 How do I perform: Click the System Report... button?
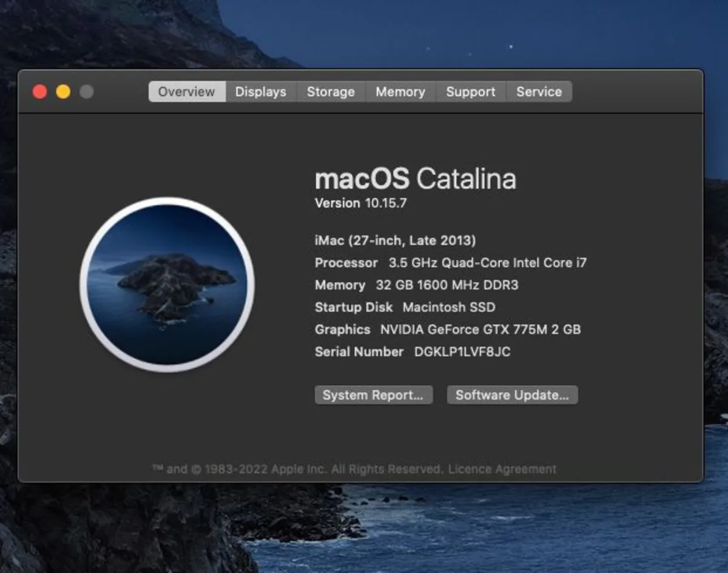click(374, 395)
